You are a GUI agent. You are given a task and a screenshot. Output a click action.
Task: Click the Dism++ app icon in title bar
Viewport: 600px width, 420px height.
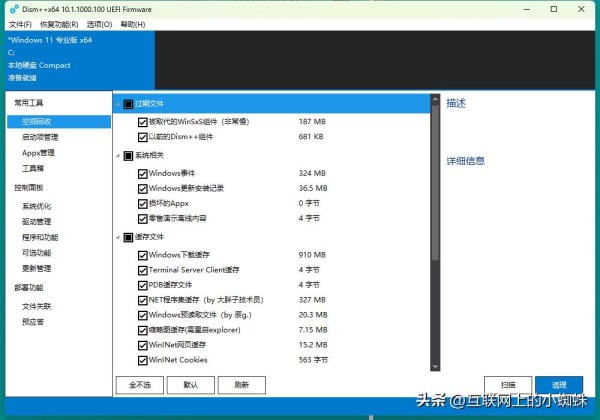(9, 8)
